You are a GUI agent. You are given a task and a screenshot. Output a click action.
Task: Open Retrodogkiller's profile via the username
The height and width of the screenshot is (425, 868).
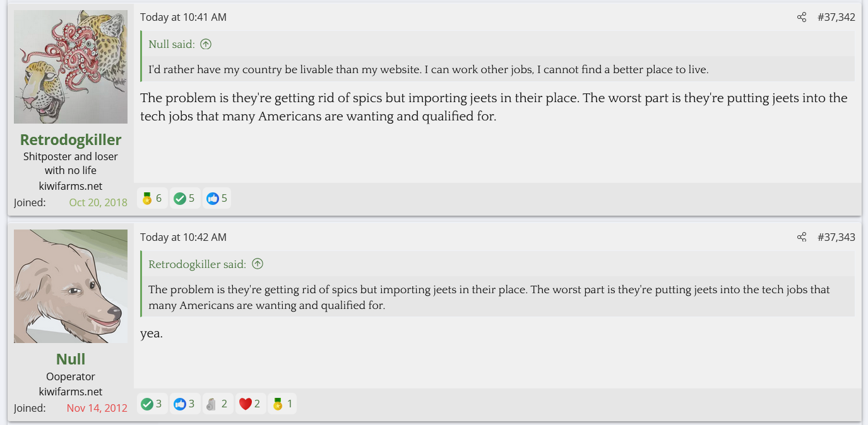coord(71,139)
